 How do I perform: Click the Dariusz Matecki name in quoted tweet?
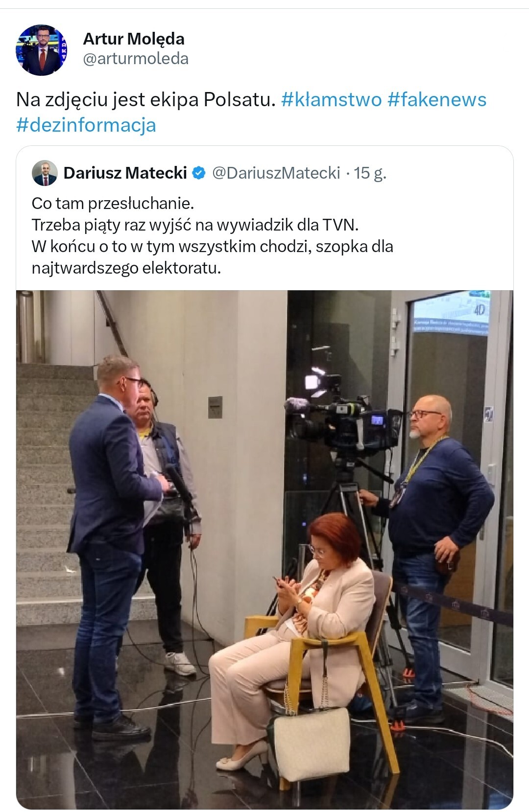click(x=125, y=173)
